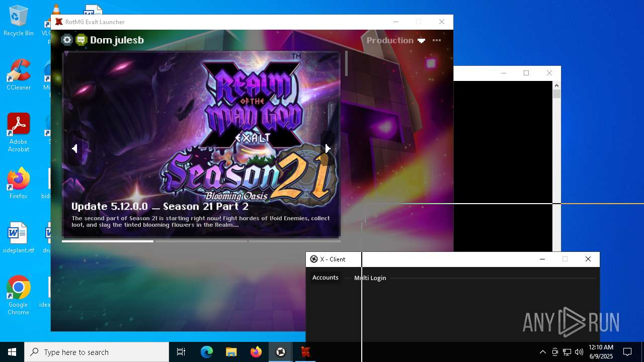The image size is (644, 362).
Task: Open Task View on the taskbar
Action: point(181,352)
